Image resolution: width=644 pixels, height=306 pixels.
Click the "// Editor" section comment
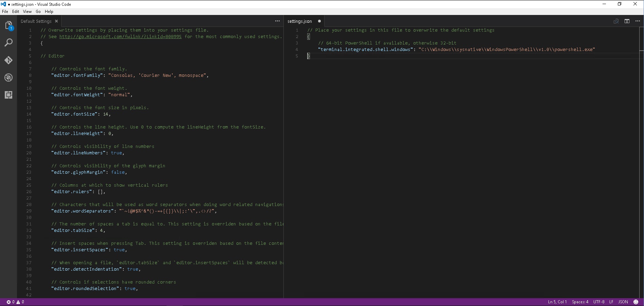click(x=52, y=56)
